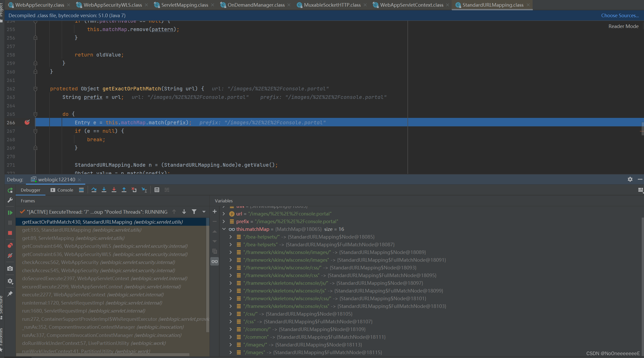Move watch down arrow in Variables sidebar
The image size is (644, 358).
(x=215, y=241)
